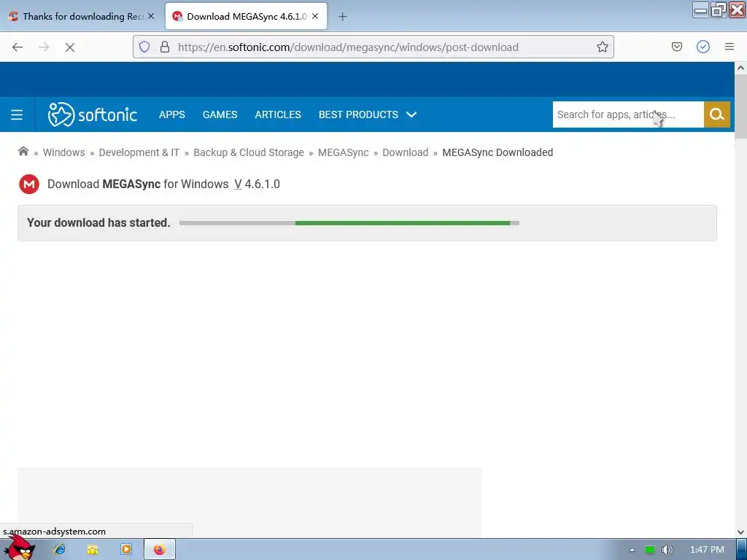Viewport: 747px width, 560px height.
Task: Click the green network tray icon
Action: (650, 550)
